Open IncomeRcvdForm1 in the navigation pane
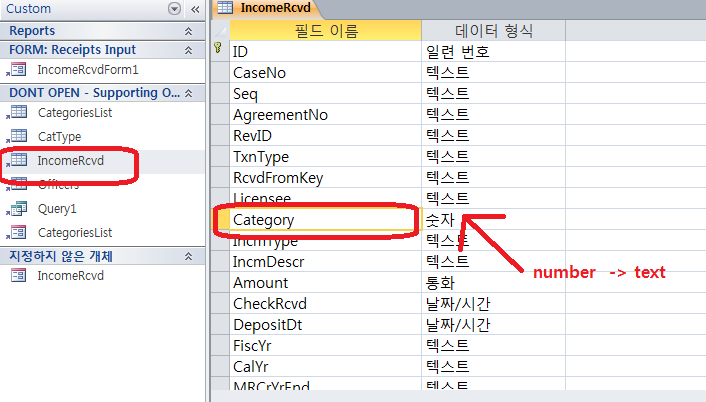The width and height of the screenshot is (706, 402). [x=88, y=70]
